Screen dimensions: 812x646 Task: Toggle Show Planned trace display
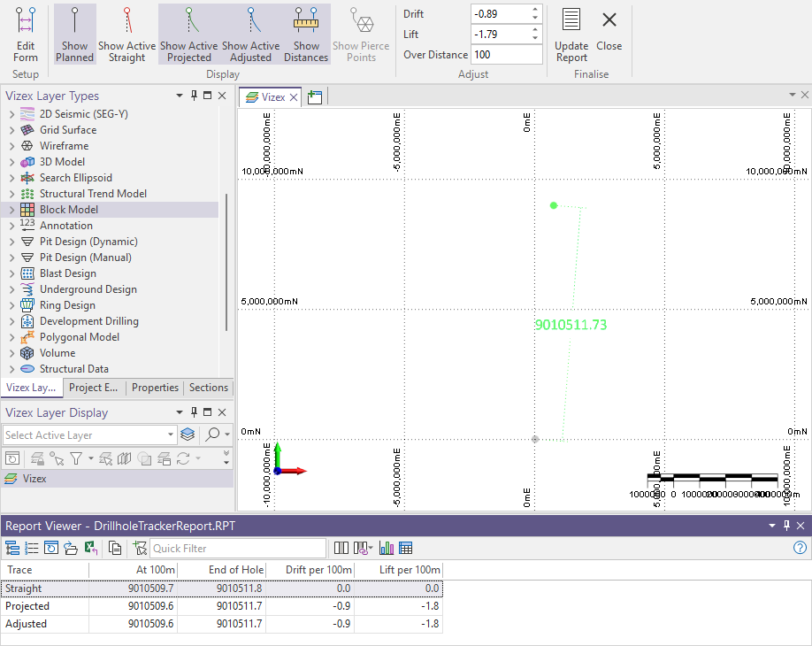click(x=74, y=35)
